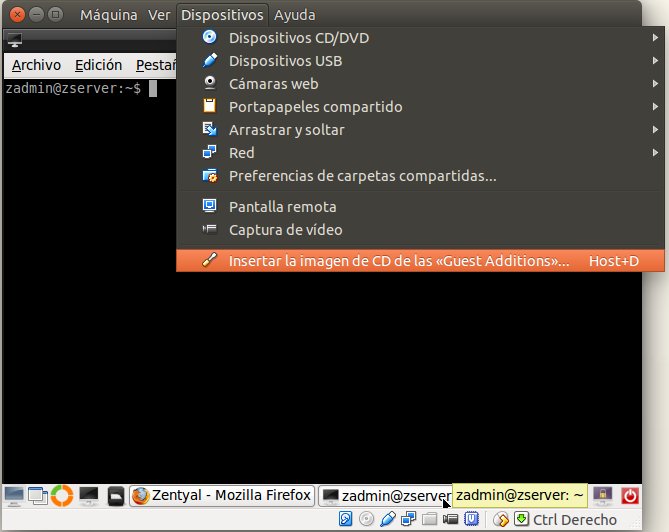Click the USB plug icon in menu

pyautogui.click(x=209, y=60)
